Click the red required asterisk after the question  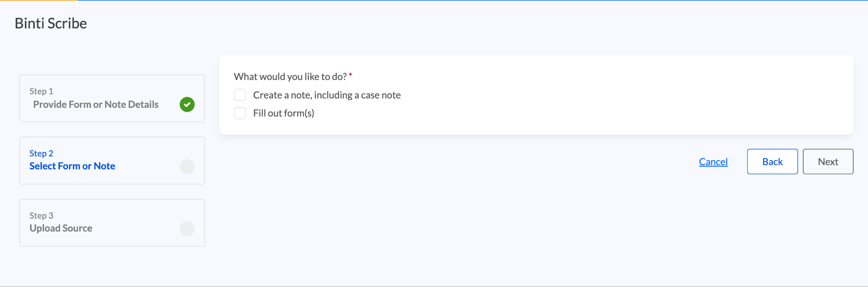point(351,76)
